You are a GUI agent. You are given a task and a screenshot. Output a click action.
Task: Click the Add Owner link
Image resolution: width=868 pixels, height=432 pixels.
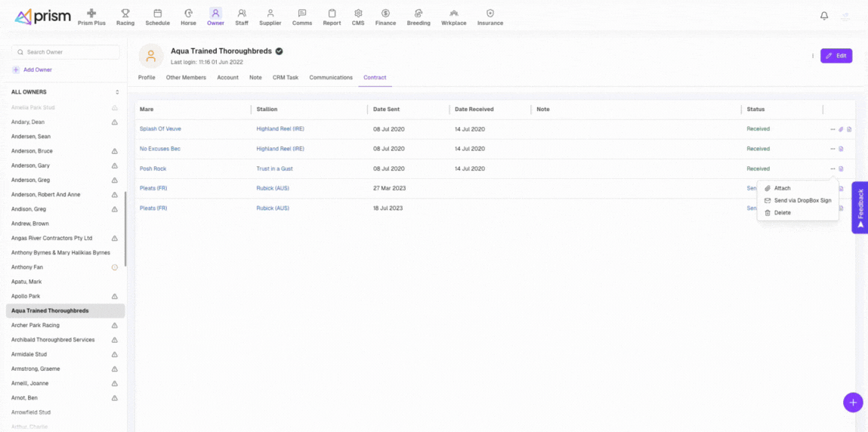(37, 69)
